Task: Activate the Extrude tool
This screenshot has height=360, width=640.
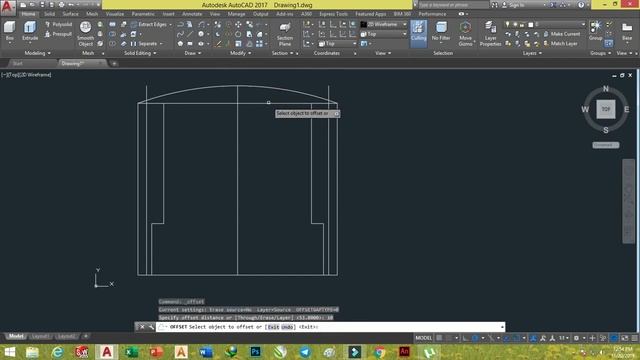Action: click(30, 31)
